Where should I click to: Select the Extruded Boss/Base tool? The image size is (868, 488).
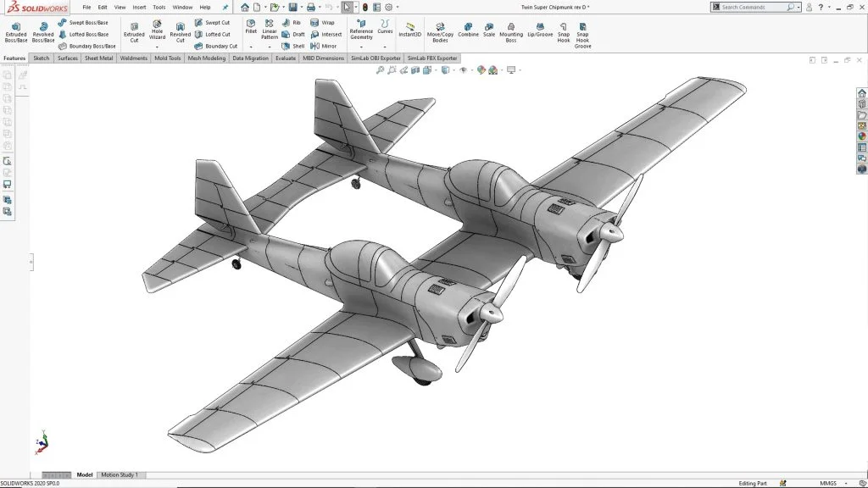[x=15, y=31]
